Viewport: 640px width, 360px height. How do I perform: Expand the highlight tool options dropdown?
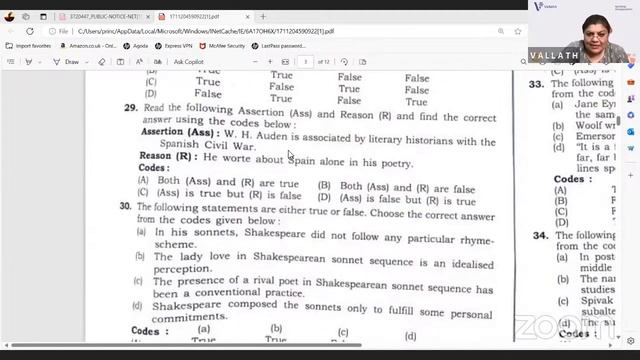[40, 62]
